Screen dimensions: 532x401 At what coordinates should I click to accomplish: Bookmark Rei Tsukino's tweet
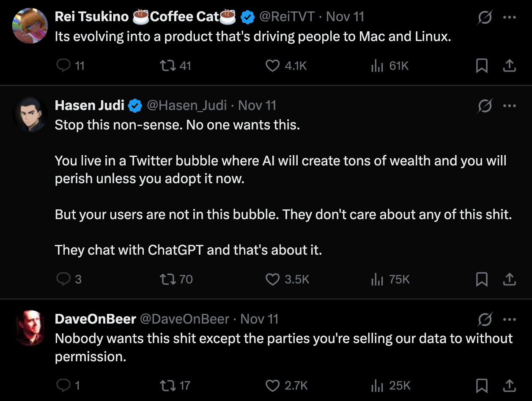[x=482, y=66]
